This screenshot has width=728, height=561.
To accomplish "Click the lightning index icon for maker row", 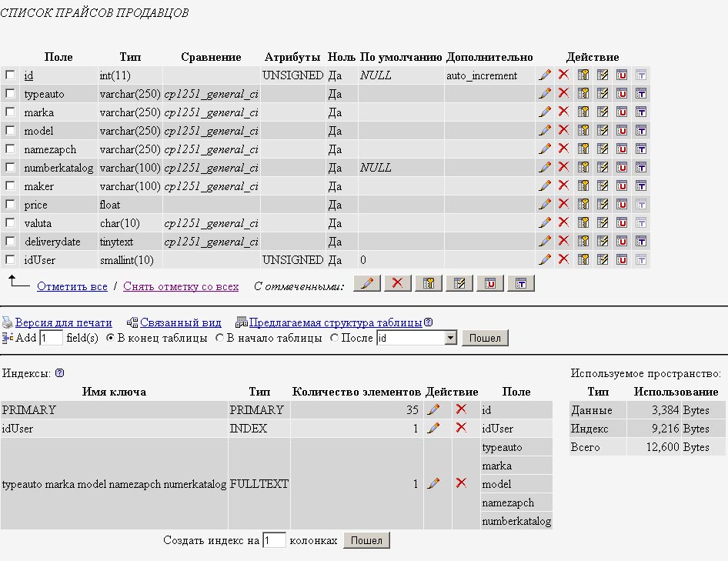I will [x=603, y=186].
